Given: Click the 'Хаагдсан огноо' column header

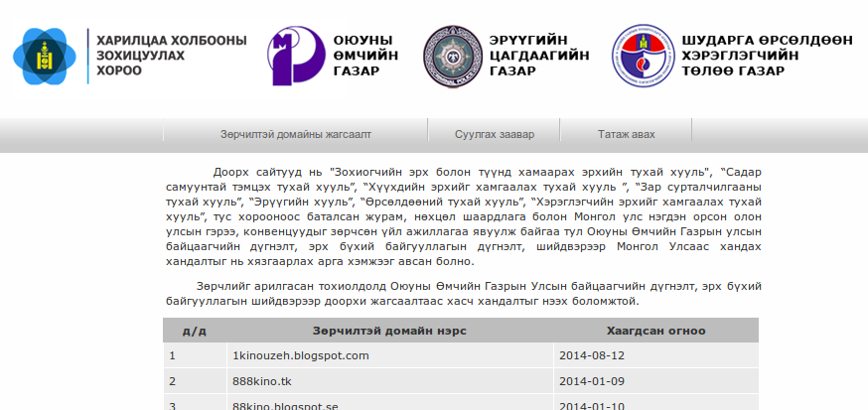Looking at the screenshot, I should click(655, 331).
